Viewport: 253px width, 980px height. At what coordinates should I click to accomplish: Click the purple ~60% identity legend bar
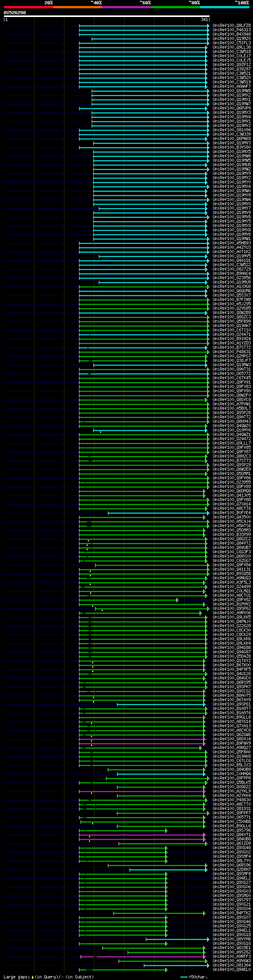pos(126,7)
